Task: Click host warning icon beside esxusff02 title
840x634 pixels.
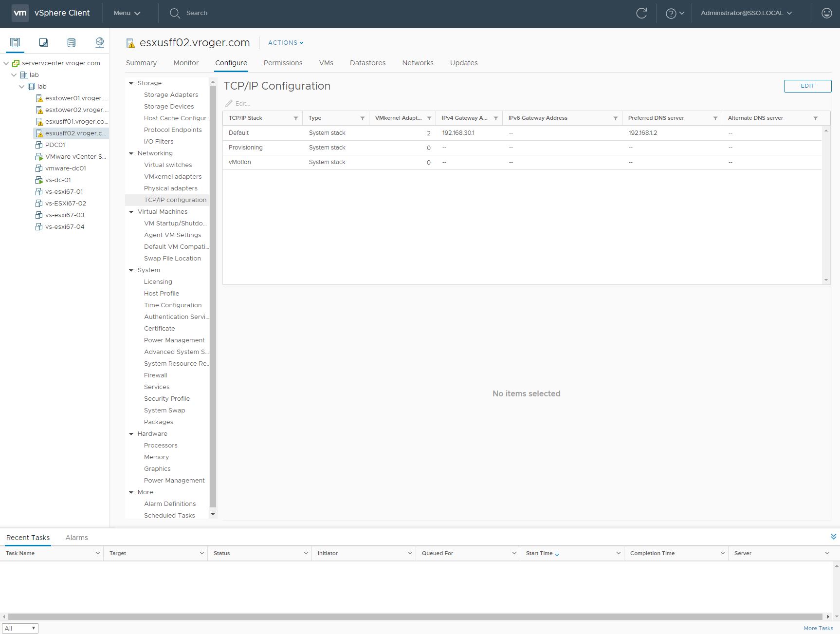Action: 130,43
